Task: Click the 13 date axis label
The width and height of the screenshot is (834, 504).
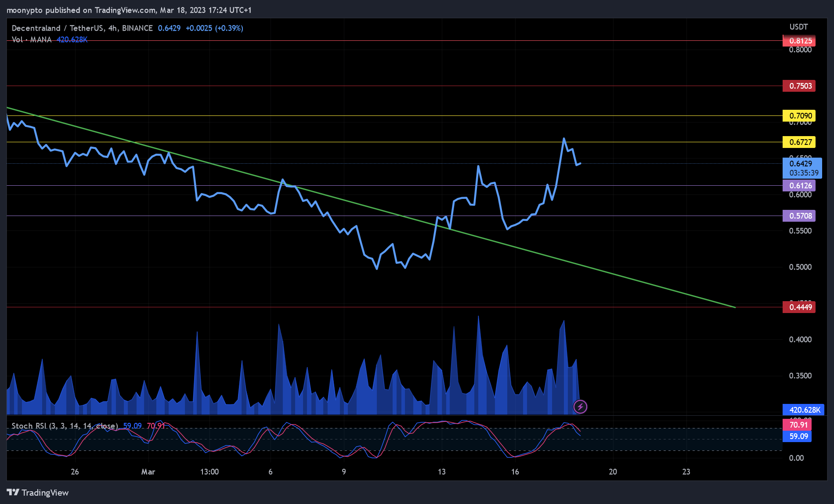Action: 442,472
